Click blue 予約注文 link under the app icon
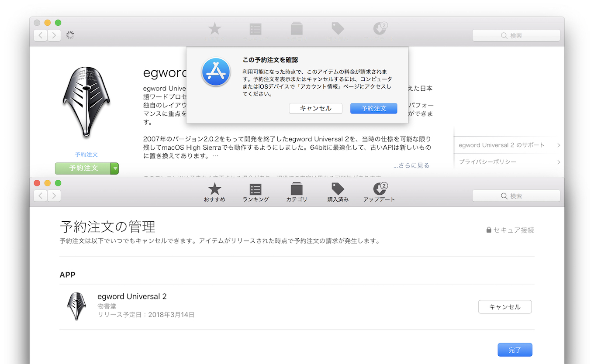Image resolution: width=594 pixels, height=364 pixels. 86,155
